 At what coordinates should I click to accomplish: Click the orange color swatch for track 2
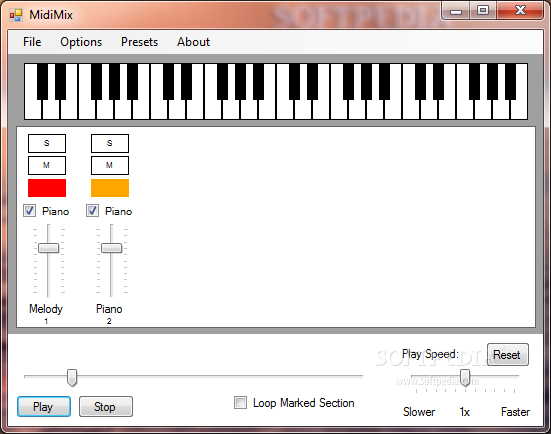(110, 188)
